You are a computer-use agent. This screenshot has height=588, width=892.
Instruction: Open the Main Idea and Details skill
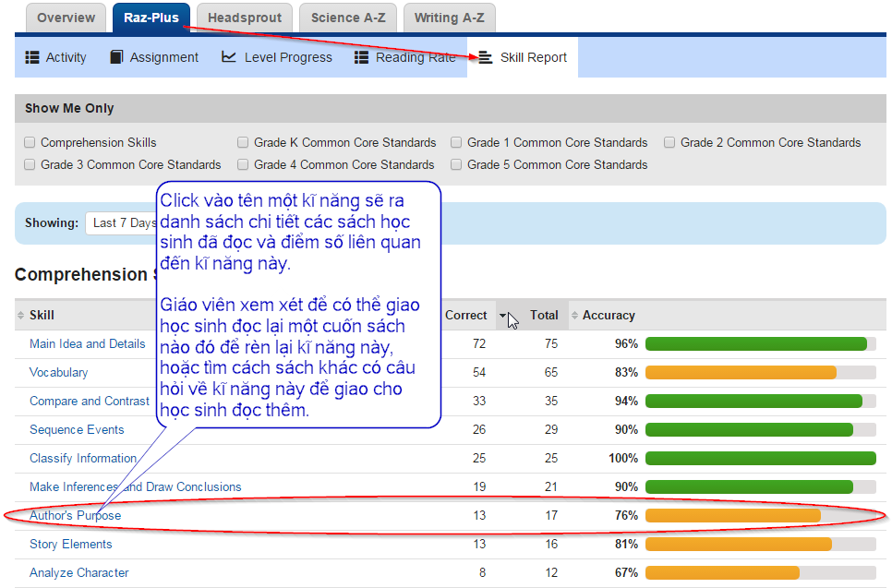pyautogui.click(x=88, y=344)
